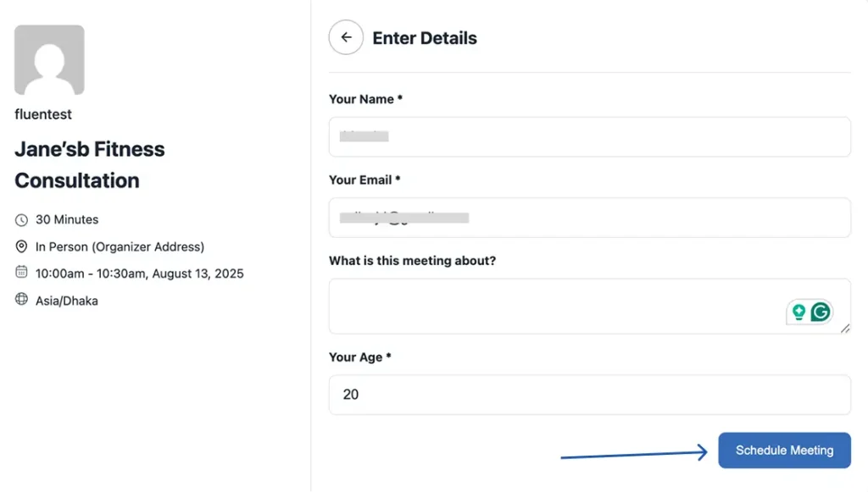Open Grammarly suggestions via the lightbulb icon

798,312
